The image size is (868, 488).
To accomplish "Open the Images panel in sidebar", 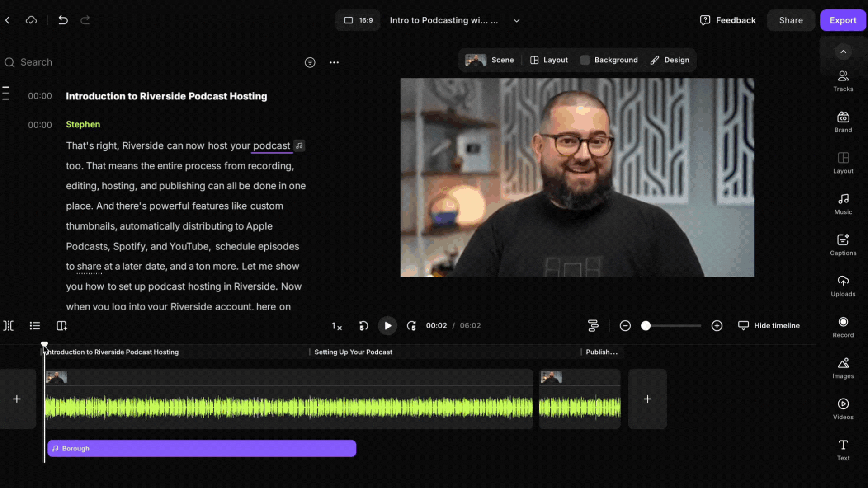I will 843,368.
